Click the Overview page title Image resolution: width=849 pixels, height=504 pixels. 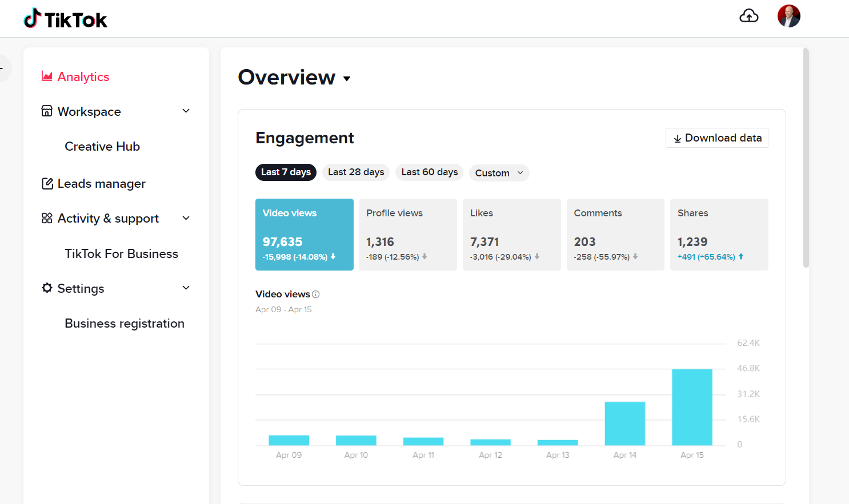(x=287, y=77)
